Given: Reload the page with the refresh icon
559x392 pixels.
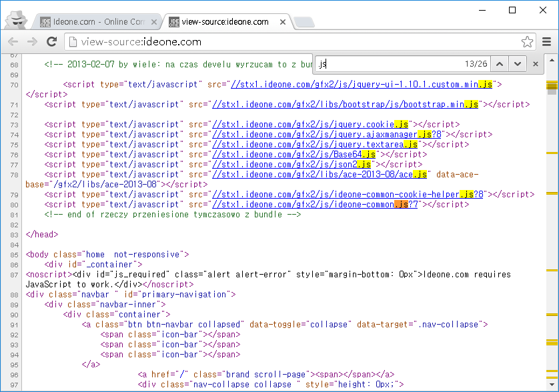Looking at the screenshot, I should click(52, 42).
